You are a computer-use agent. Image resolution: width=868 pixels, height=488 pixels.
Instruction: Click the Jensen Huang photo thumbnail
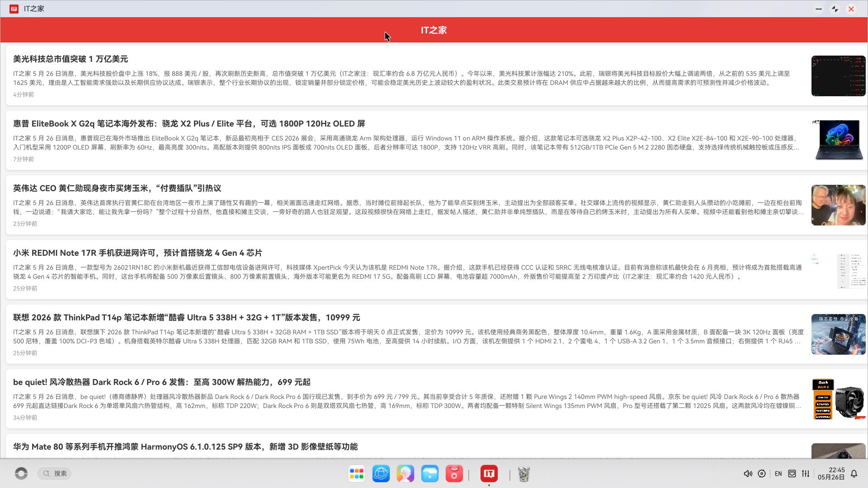coord(838,205)
